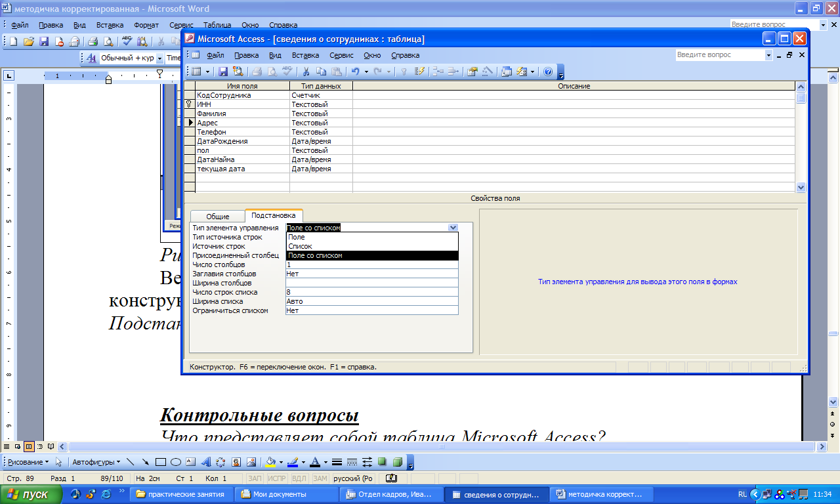The height and width of the screenshot is (504, 840).
Task: Toggle ЗАМ overtype mode indicator
Action: point(320,479)
